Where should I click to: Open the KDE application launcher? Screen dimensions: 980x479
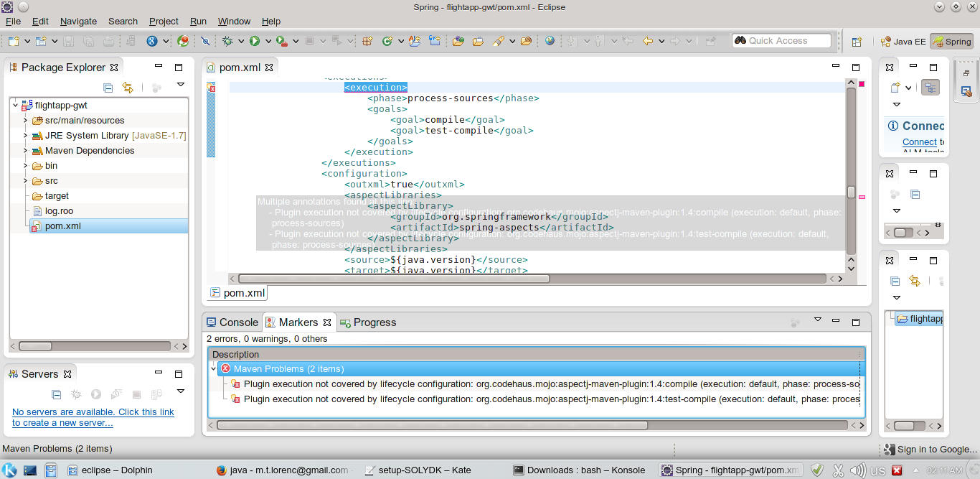pos(10,470)
